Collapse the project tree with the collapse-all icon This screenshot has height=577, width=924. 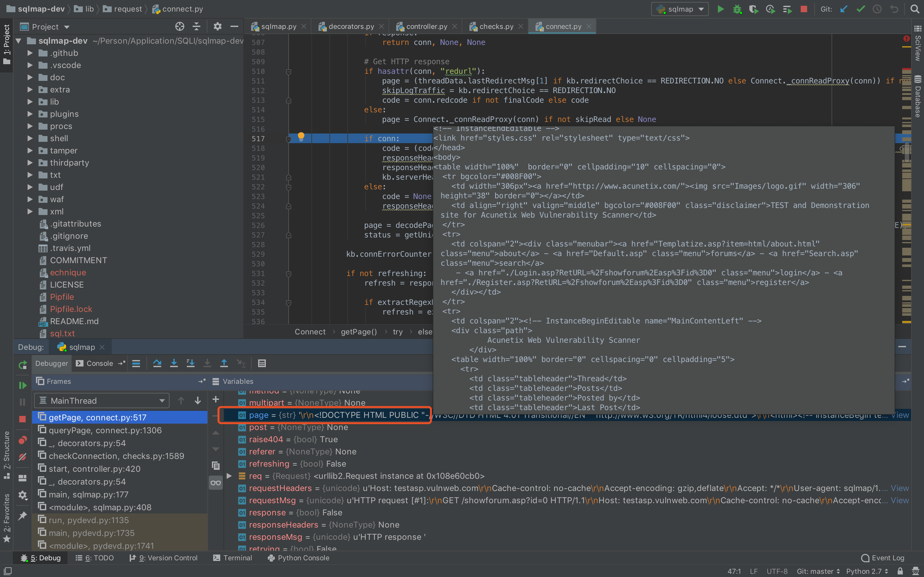pyautogui.click(x=196, y=27)
